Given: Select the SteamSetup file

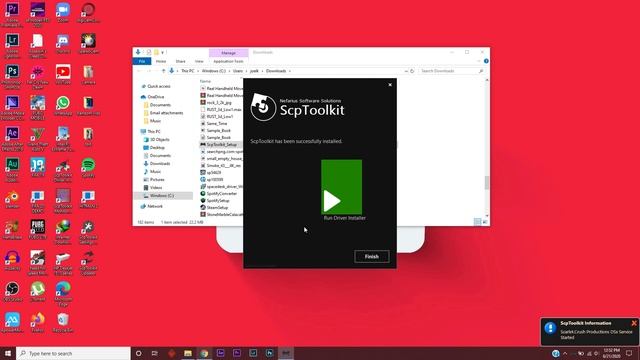Looking at the screenshot, I should tap(217, 207).
